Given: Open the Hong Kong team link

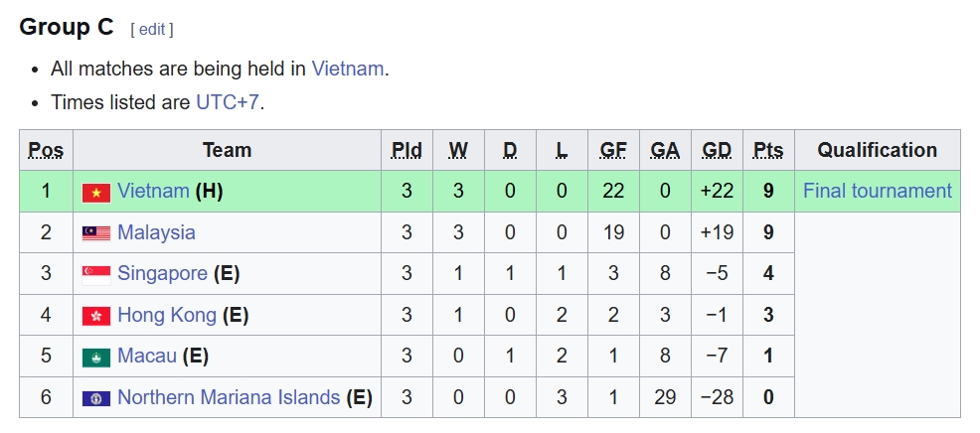Looking at the screenshot, I should click(x=166, y=315).
